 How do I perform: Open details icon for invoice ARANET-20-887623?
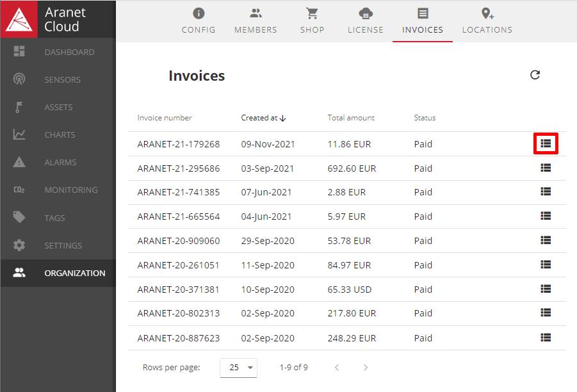click(x=546, y=338)
